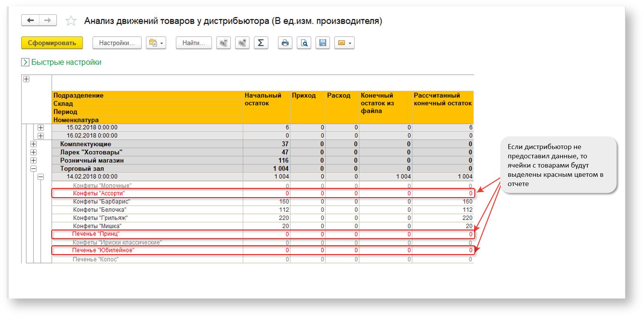Open print preview icon

304,43
